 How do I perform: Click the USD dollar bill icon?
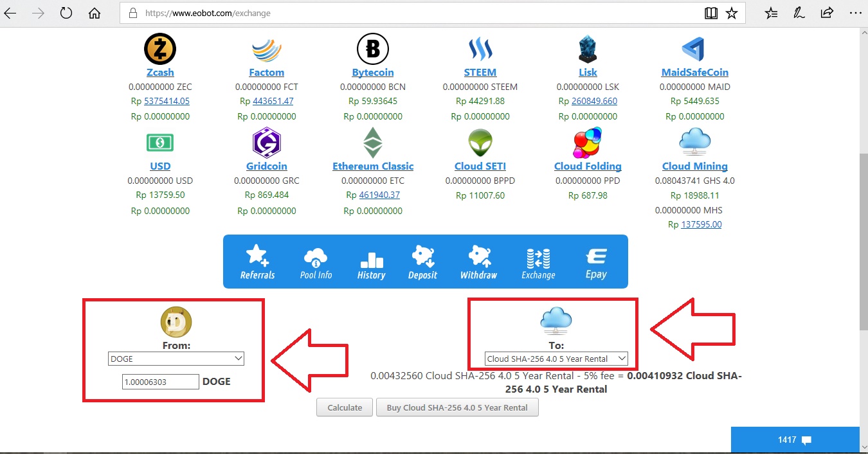pyautogui.click(x=160, y=143)
